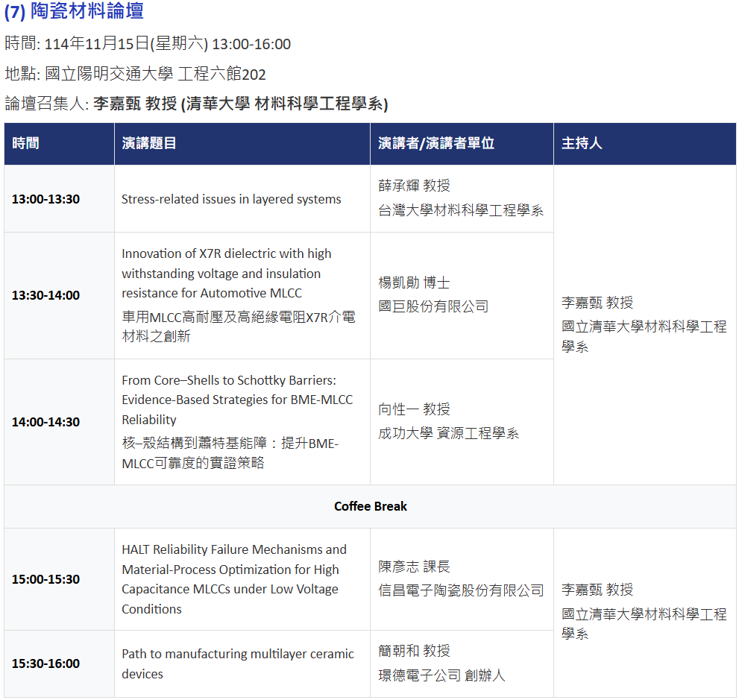Click speaker 向性一 教授
Screen dimensions: 739x700
pyautogui.click(x=414, y=409)
